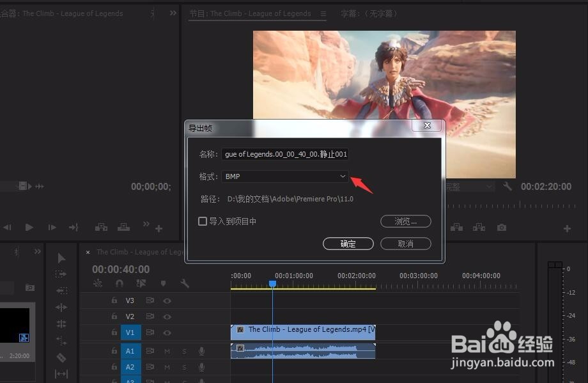Mute the A2 audio track
This screenshot has width=588, height=383.
coord(167,367)
